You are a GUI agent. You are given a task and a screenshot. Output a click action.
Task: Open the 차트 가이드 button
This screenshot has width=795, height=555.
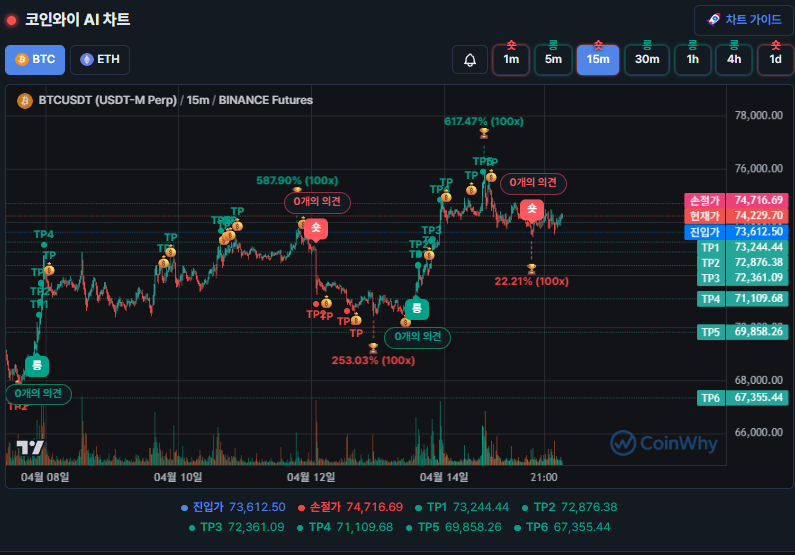click(743, 20)
